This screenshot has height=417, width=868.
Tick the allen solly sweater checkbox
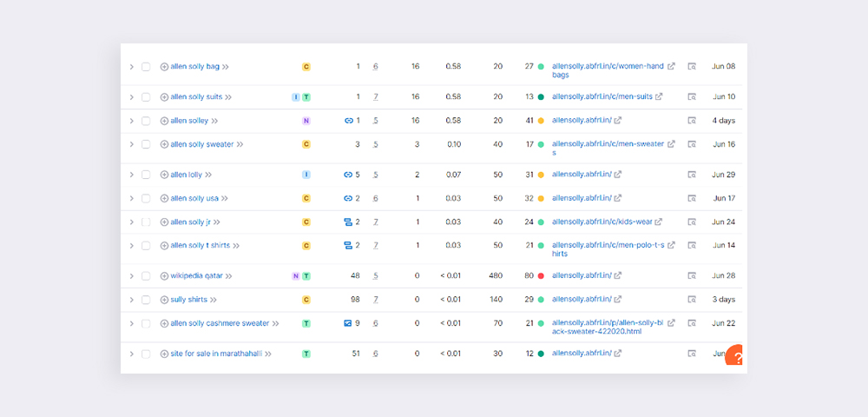(146, 144)
